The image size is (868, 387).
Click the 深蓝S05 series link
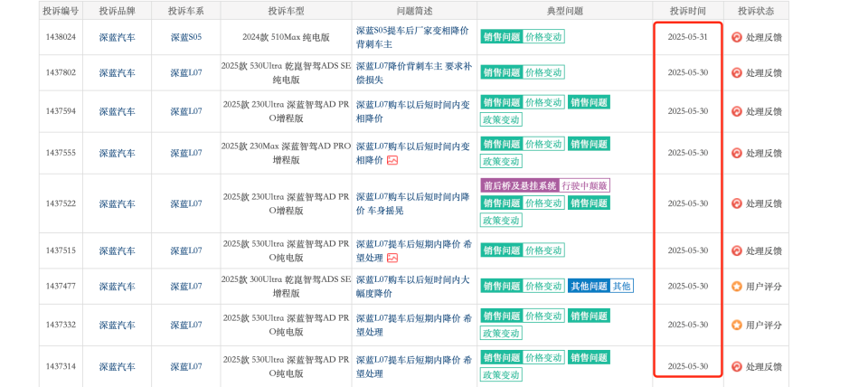coord(186,37)
